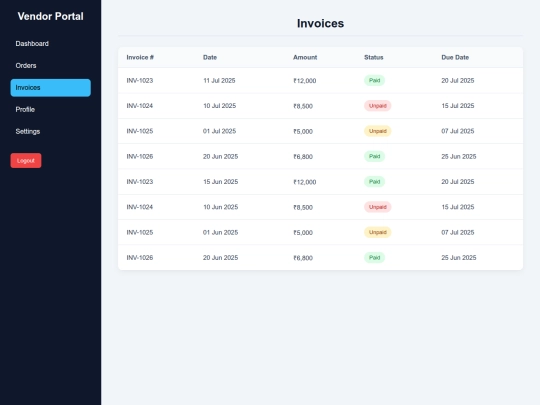The width and height of the screenshot is (540, 405).
Task: Click the date cell 01 Jul 2025
Action: 219,131
